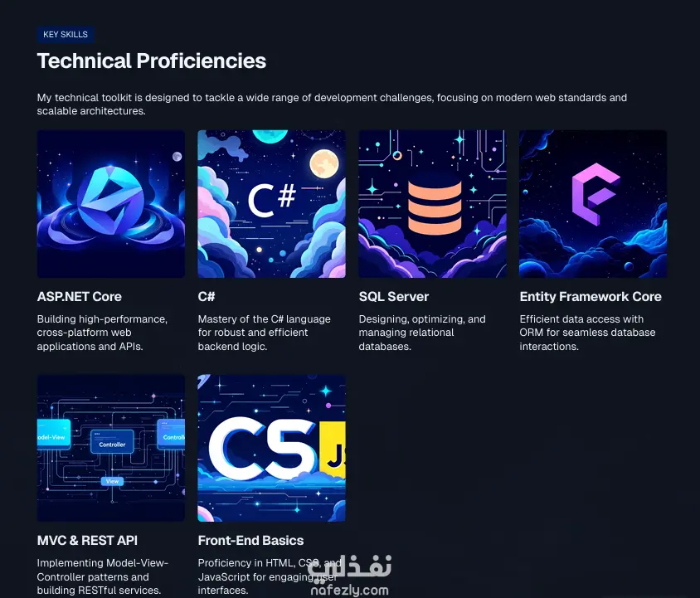Image resolution: width=700 pixels, height=598 pixels.
Task: Click the Entity Framework Core title
Action: [x=591, y=297]
